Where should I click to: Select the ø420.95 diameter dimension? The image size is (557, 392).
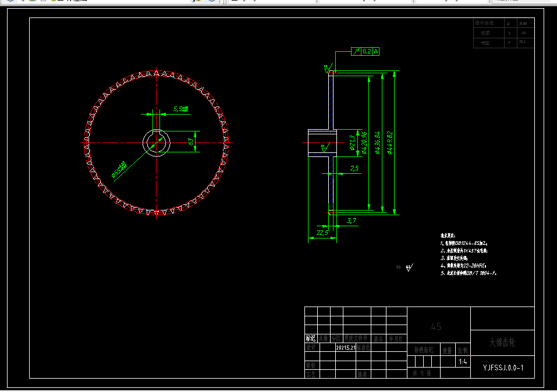[364, 143]
